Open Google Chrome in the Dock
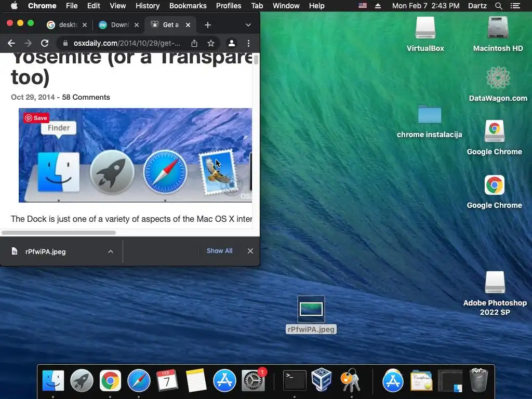532x399 pixels. pyautogui.click(x=110, y=380)
